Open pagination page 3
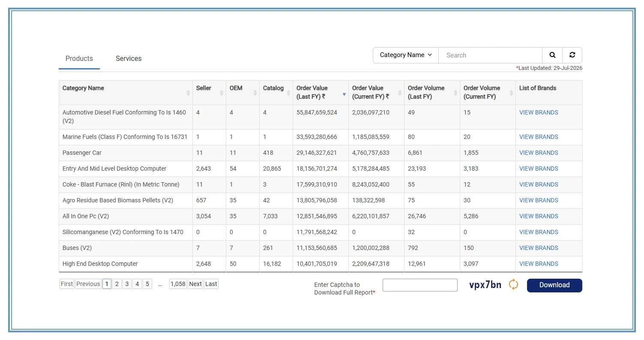Image resolution: width=644 pixels, height=340 pixels. click(x=127, y=284)
